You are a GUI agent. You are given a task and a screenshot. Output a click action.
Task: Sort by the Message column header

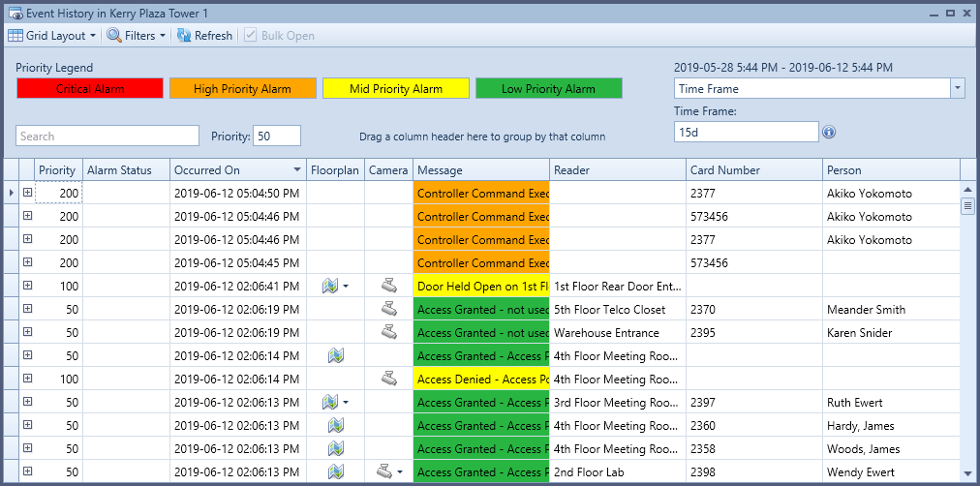click(481, 170)
